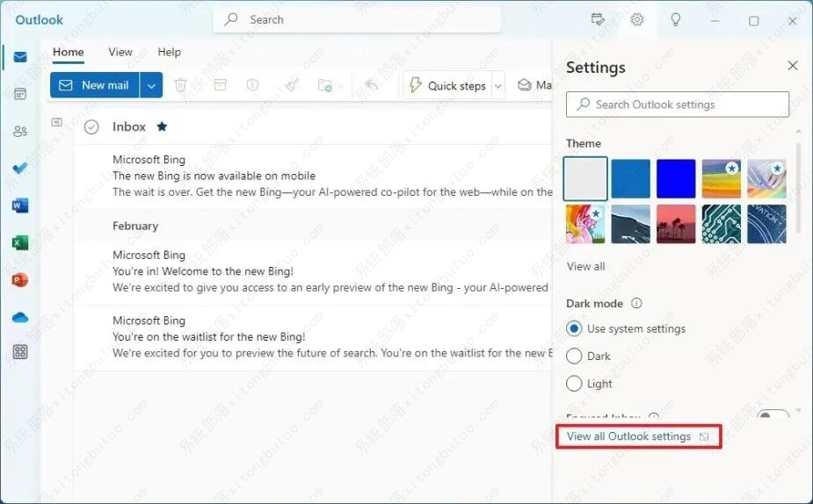This screenshot has height=504, width=813.
Task: Launch PowerPoint from the sidebar
Action: 20,280
